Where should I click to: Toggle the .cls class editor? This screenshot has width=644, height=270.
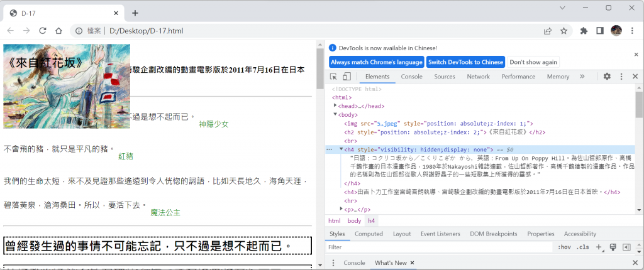click(x=582, y=247)
